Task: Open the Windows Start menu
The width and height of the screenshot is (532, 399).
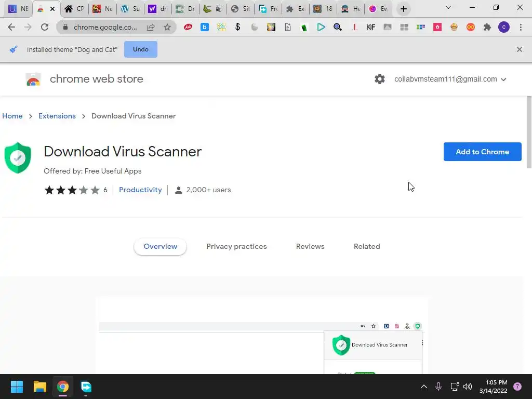Action: click(17, 387)
